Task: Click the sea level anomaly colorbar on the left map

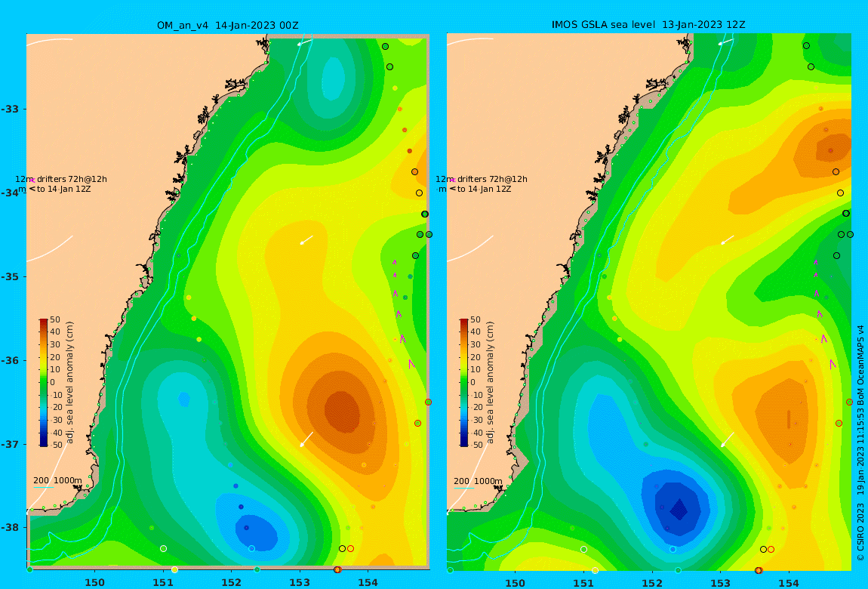Action: click(44, 383)
